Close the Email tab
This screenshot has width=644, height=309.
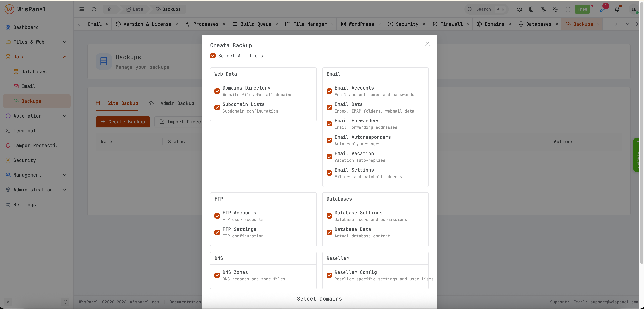click(107, 24)
